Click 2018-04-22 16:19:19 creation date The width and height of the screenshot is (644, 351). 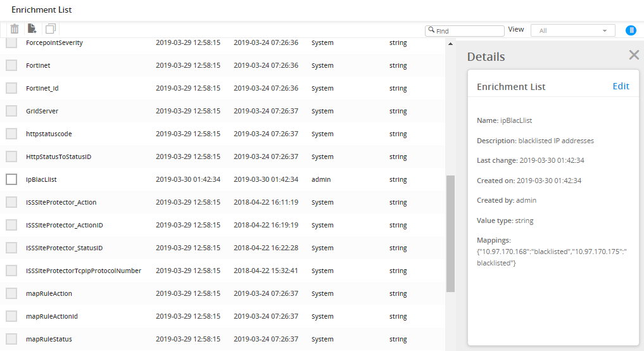pyautogui.click(x=266, y=225)
